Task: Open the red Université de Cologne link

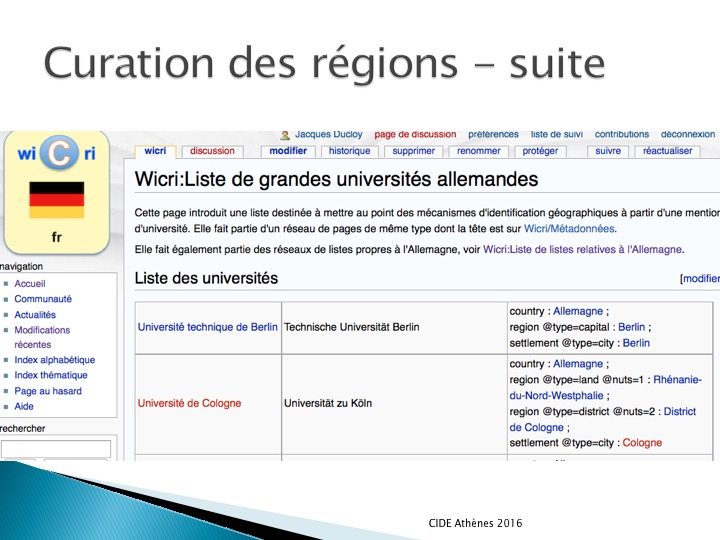Action: point(189,403)
